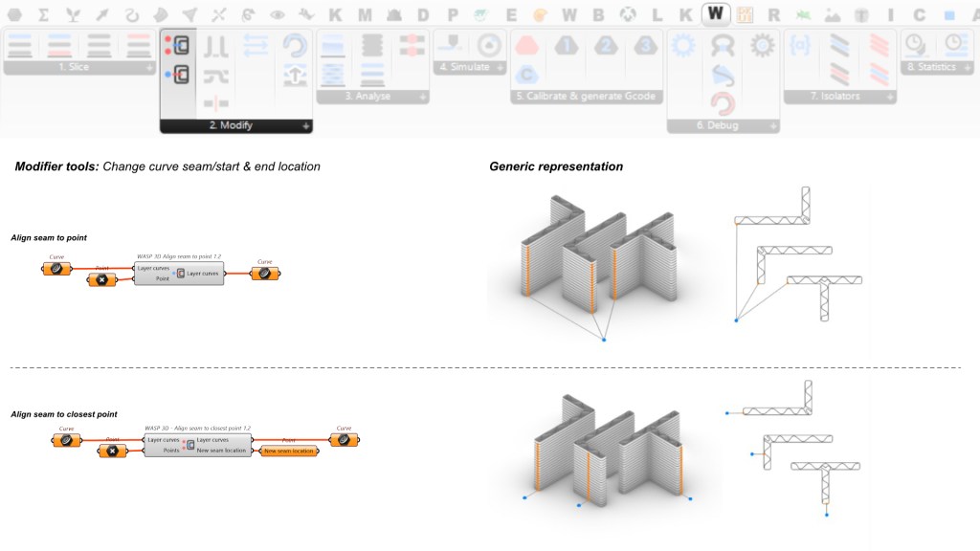Screen dimensions: 980x551
Task: Open the active W plugin tab
Action: click(x=715, y=14)
